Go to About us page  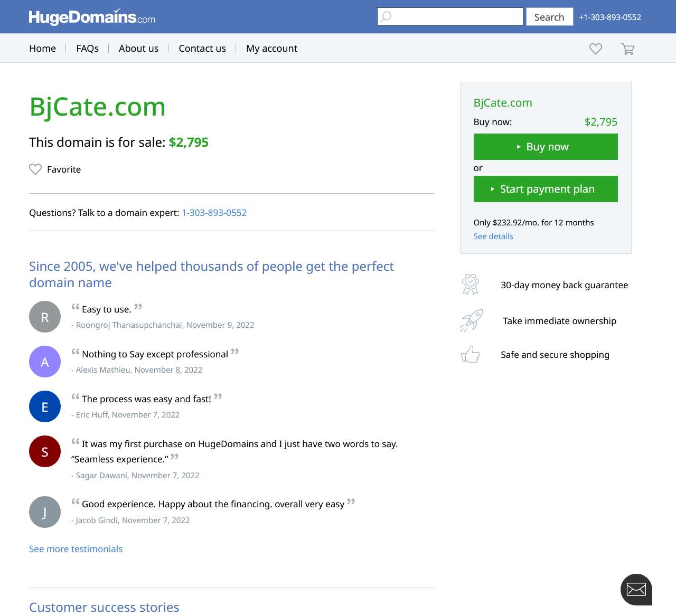138,49
